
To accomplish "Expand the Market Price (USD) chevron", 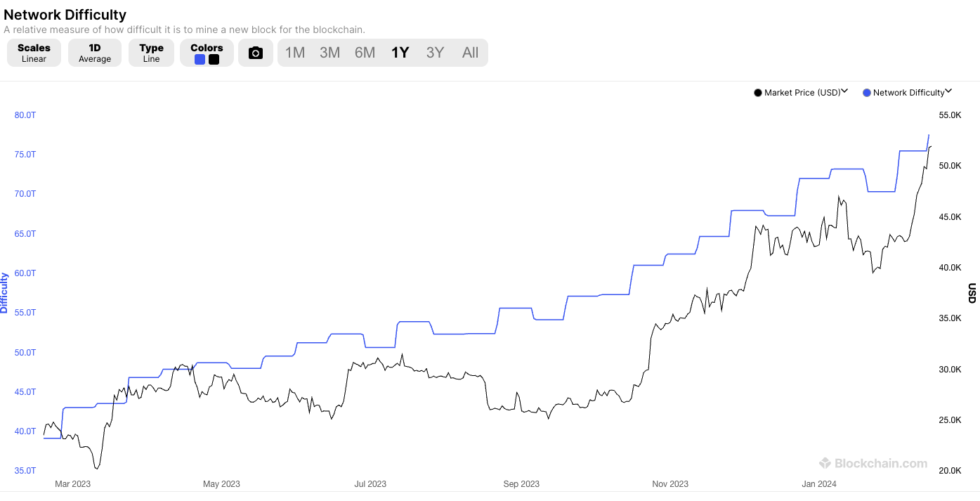I will pos(845,91).
